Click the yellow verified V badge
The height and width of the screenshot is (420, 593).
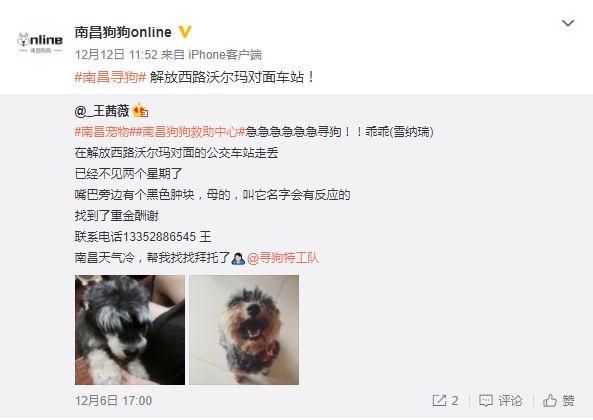click(185, 32)
